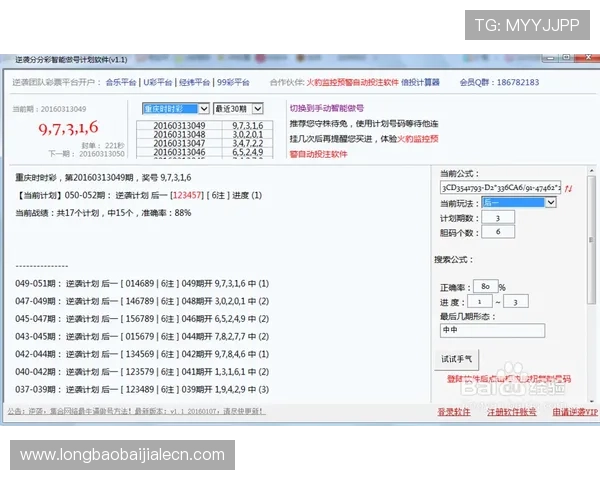600x480 pixels.
Task: Select table row 20160313046 in the draw list
Action: coord(204,152)
